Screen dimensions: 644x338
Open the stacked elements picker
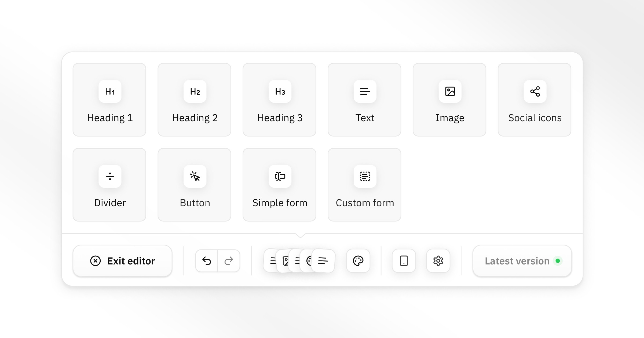coord(299,261)
